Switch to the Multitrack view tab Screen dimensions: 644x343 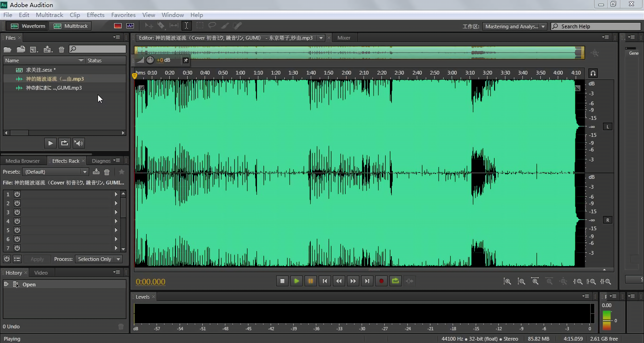[71, 26]
